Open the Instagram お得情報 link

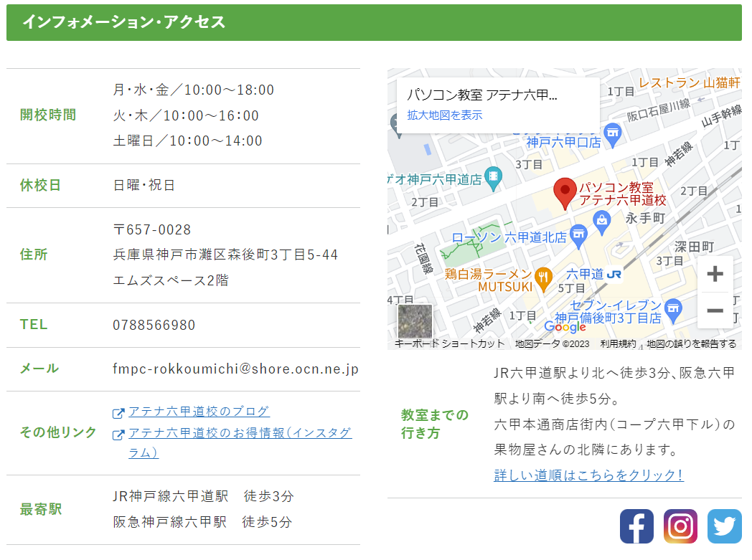240,433
